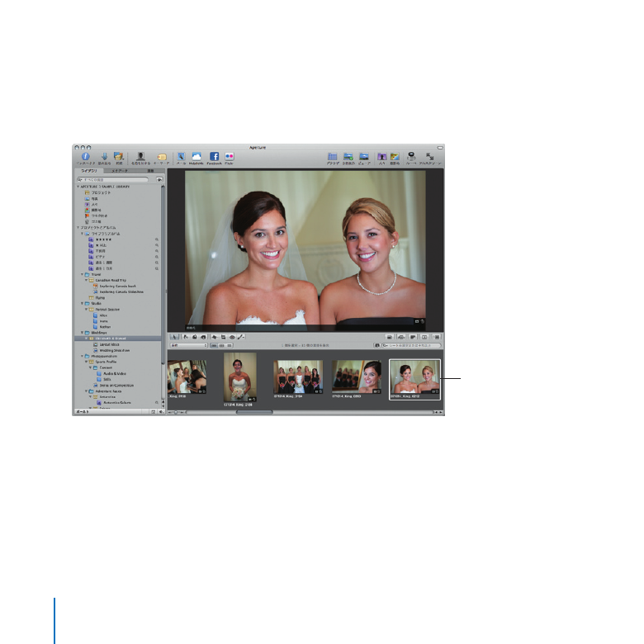The image size is (644, 644).
Task: Click search icon next to five-star album
Action: coord(157,239)
